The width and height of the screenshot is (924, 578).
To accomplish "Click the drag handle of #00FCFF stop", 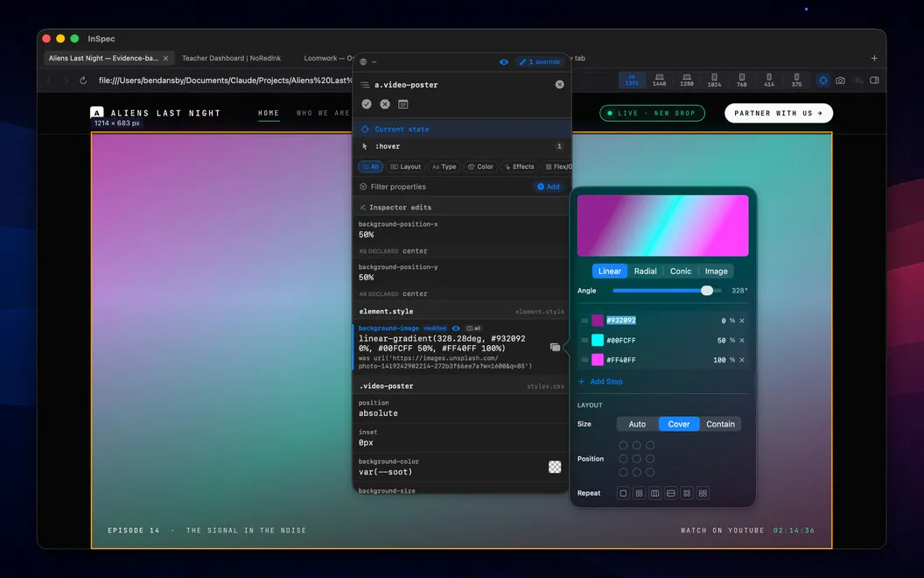I will point(584,341).
